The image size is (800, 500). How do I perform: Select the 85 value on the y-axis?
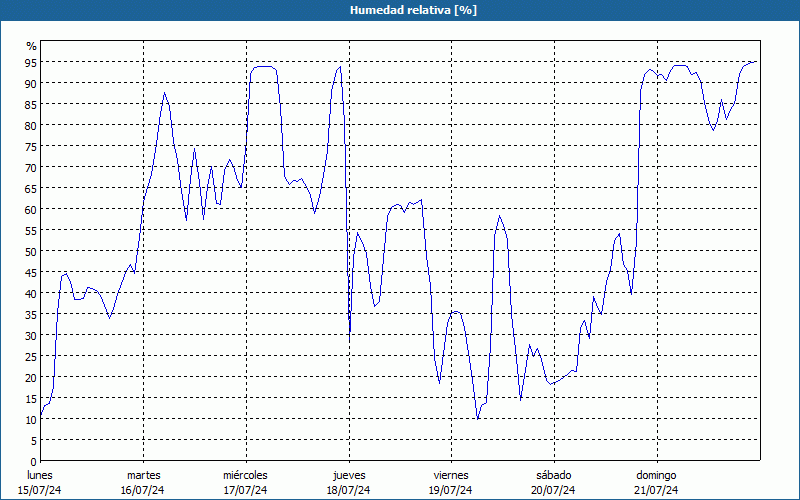[31, 104]
